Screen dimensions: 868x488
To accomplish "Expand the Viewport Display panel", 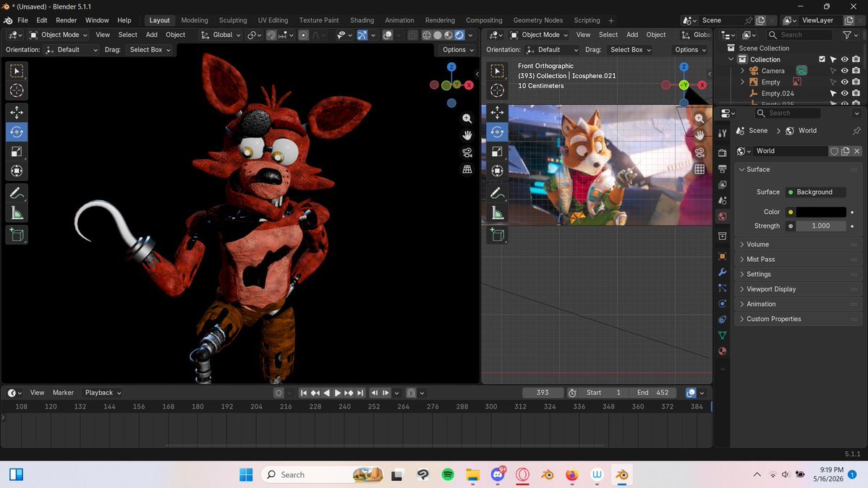I will point(799,289).
